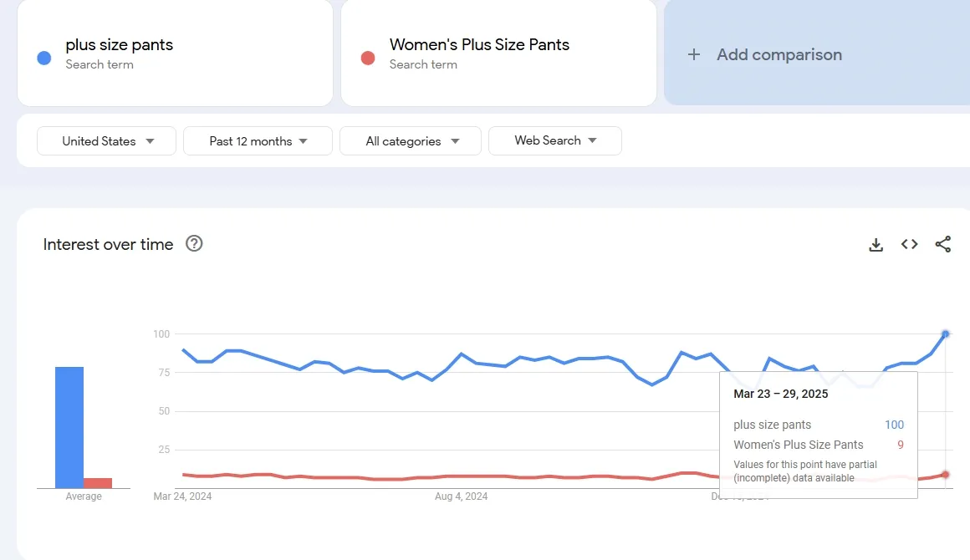This screenshot has height=560, width=970.
Task: Click the red data point at chart end
Action: pos(946,475)
